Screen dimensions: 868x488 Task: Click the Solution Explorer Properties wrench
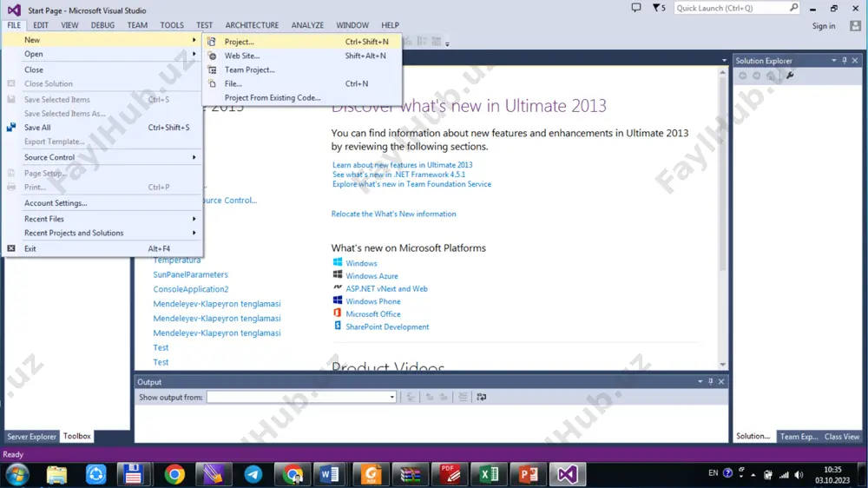coord(790,76)
